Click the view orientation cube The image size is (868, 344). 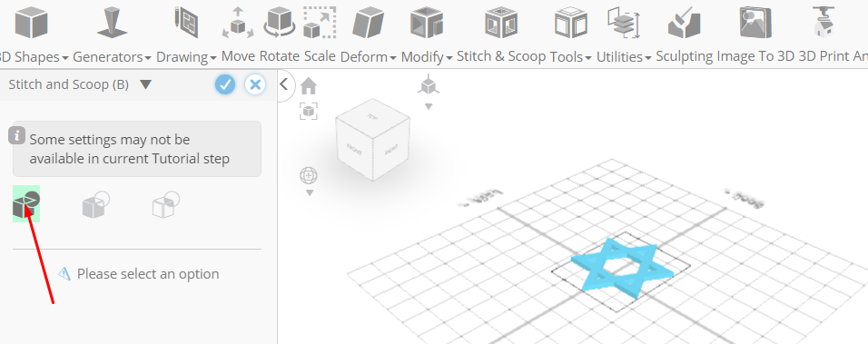372,140
